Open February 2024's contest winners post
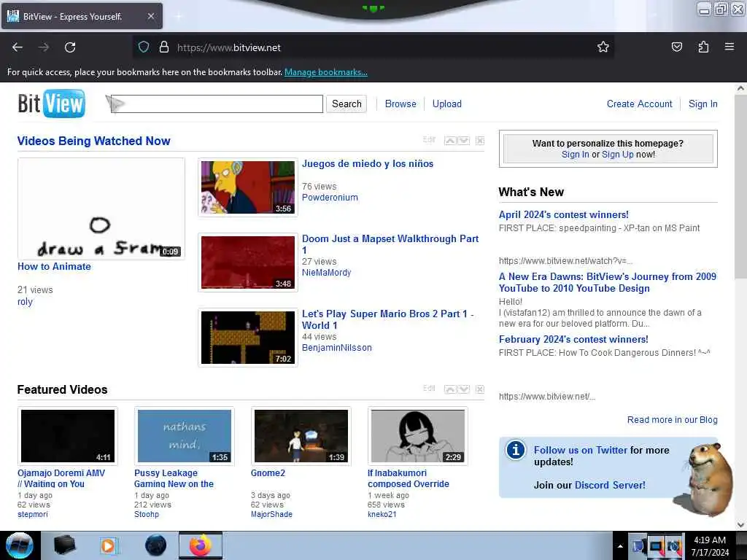Viewport: 747px width, 560px height. (573, 340)
